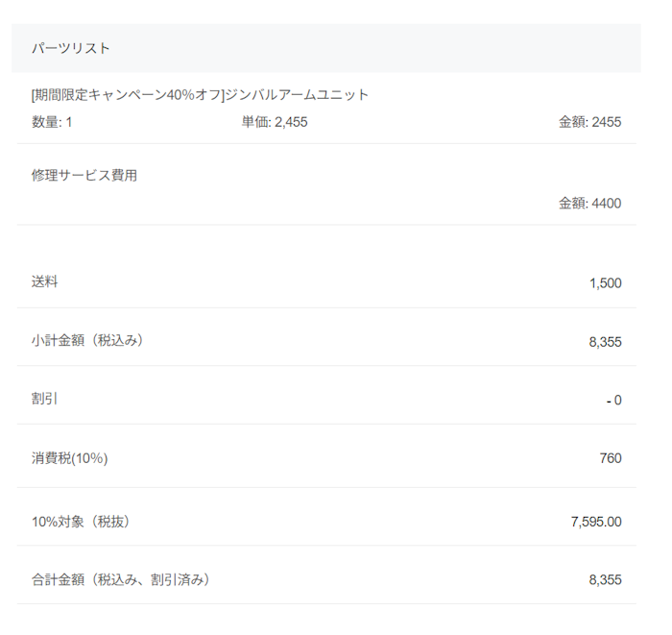This screenshot has height=635, width=672.
Task: Click the 修理サービス費用 label
Action: (84, 176)
